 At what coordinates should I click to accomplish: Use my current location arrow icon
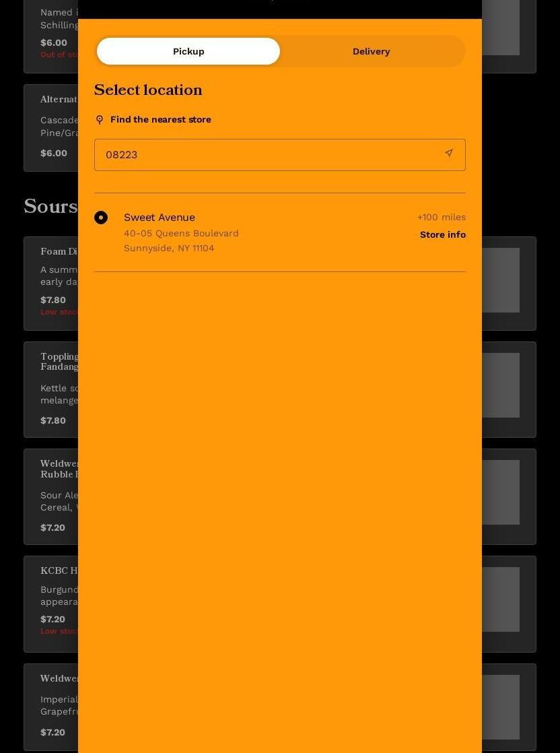coord(449,153)
